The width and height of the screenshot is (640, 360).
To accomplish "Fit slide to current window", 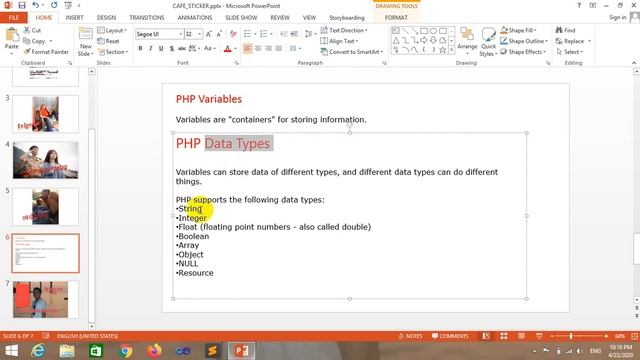I will pyautogui.click(x=634, y=336).
